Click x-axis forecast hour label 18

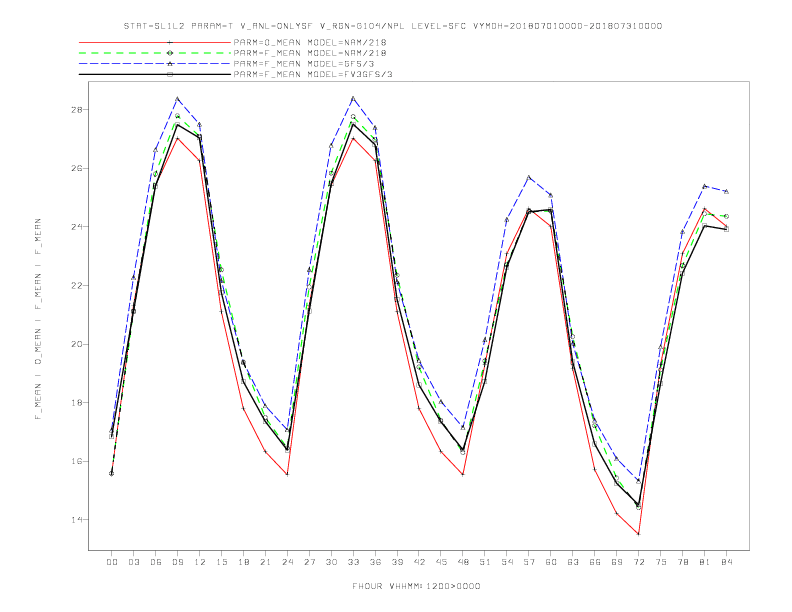pyautogui.click(x=243, y=562)
